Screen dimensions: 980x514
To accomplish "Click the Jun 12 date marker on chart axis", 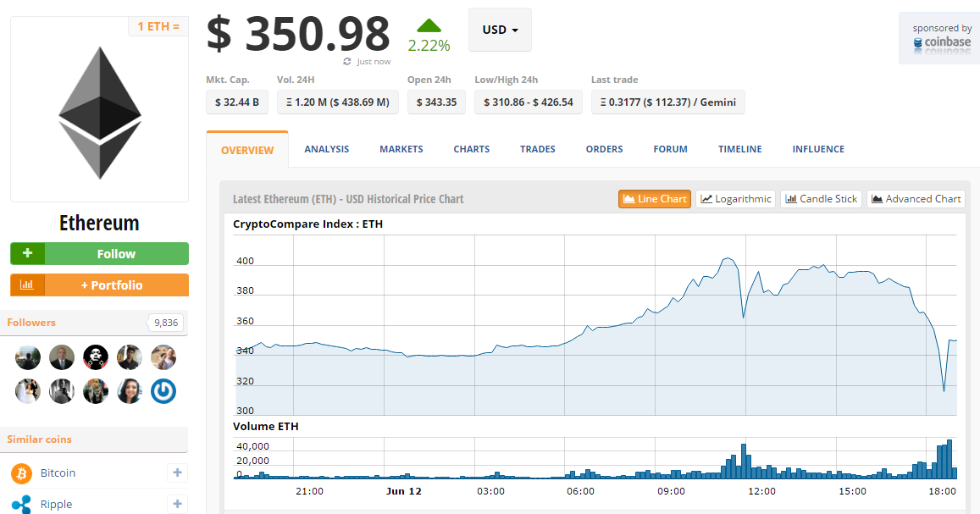I will point(404,491).
